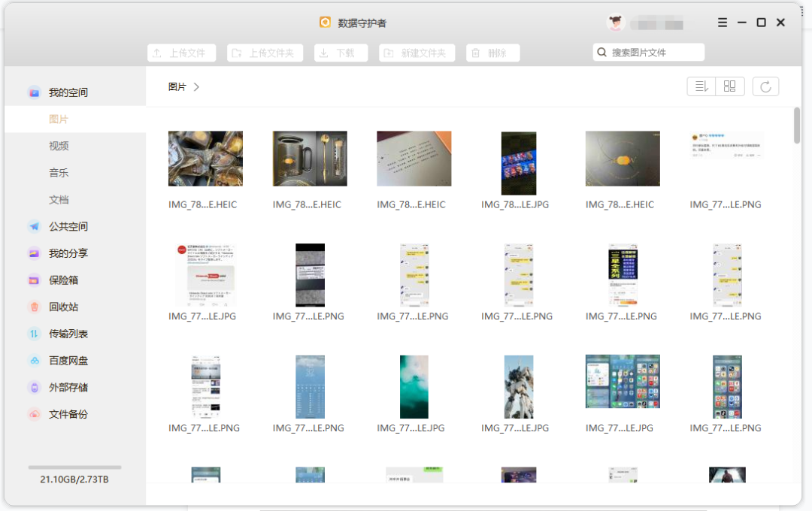Select the second-row IMG_77...LE.JPG thumbnail

[205, 275]
